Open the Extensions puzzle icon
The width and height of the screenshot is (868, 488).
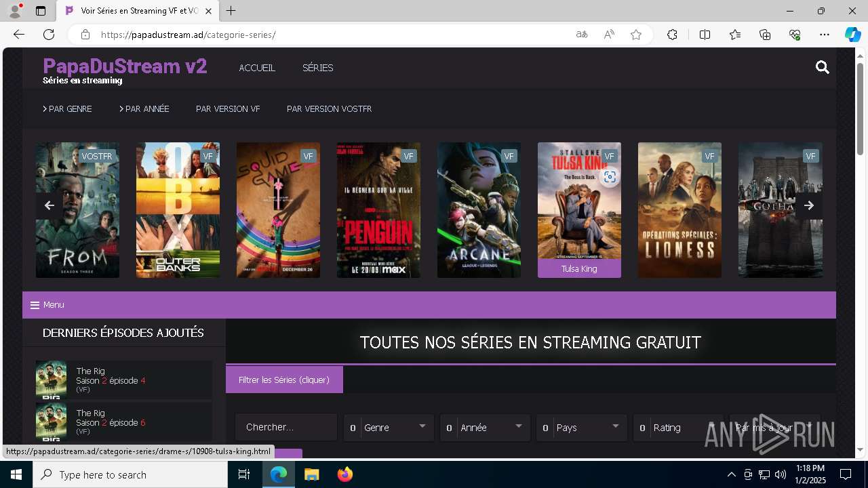click(x=672, y=35)
